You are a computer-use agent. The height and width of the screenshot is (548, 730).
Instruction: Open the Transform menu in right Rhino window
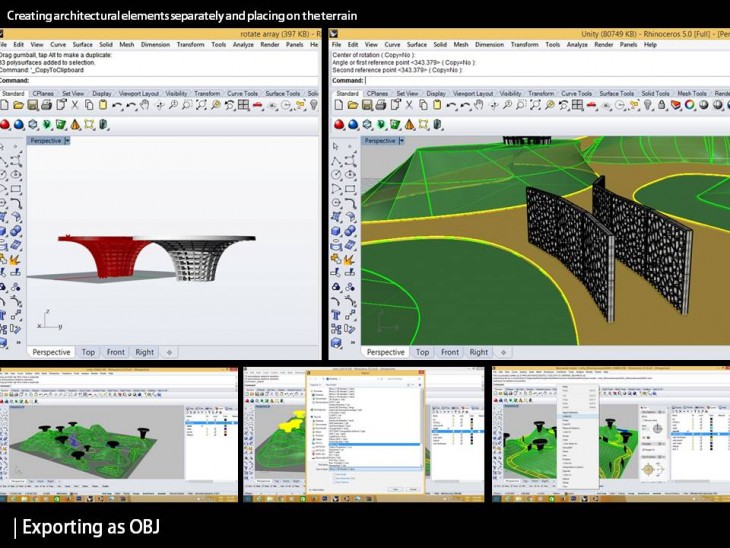pyautogui.click(x=524, y=45)
